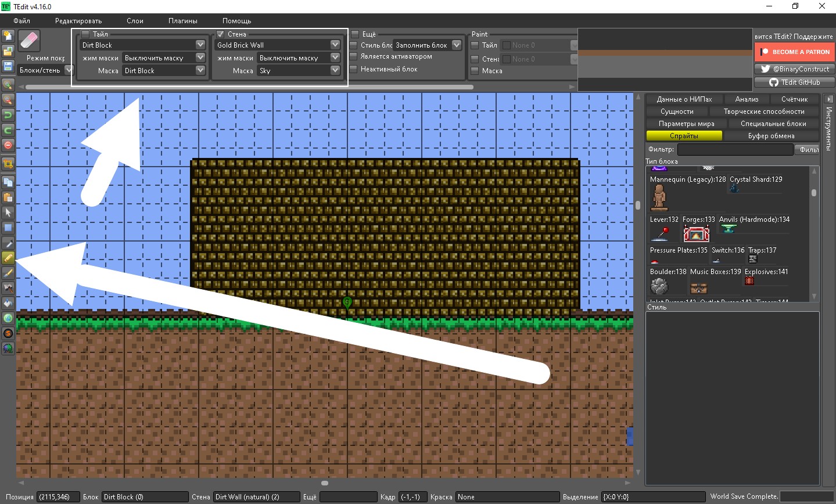Open the TEdit GitHub link

794,82
